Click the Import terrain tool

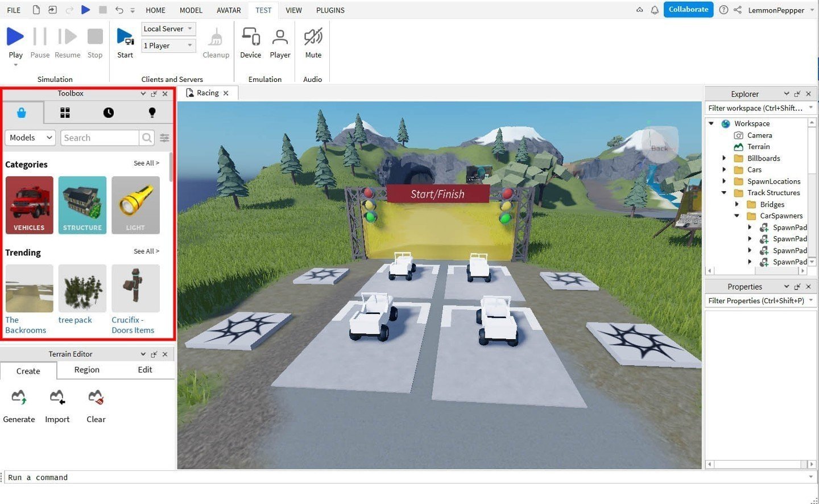[x=57, y=406]
